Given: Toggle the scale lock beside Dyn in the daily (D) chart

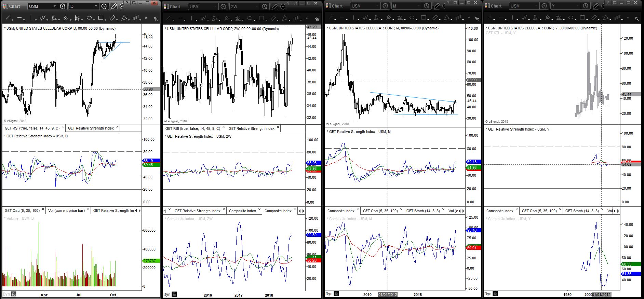Looking at the screenshot, I should point(14,294).
